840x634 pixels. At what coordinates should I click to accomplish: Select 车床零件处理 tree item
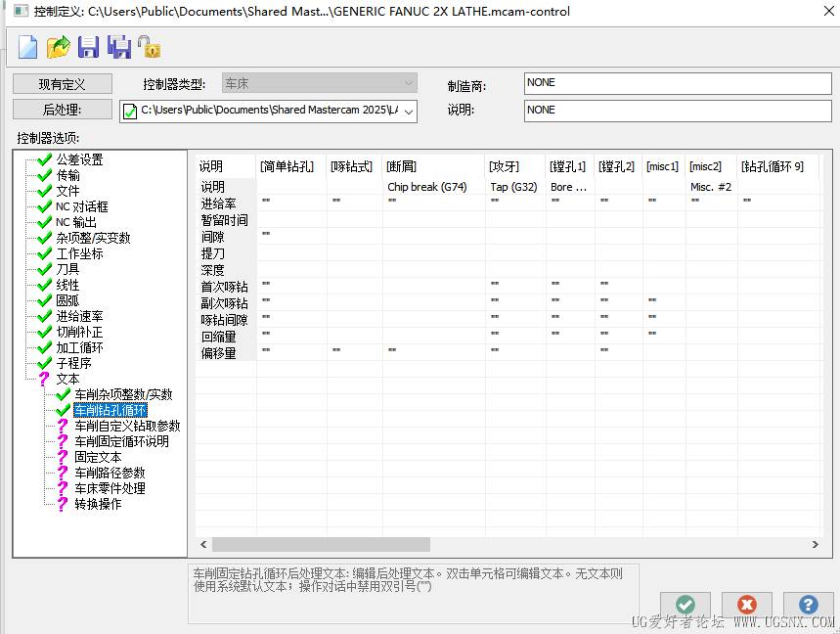110,489
